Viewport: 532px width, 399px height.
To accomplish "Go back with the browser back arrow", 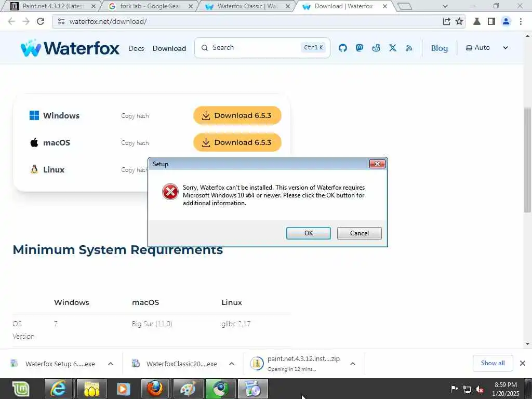I will (x=11, y=21).
